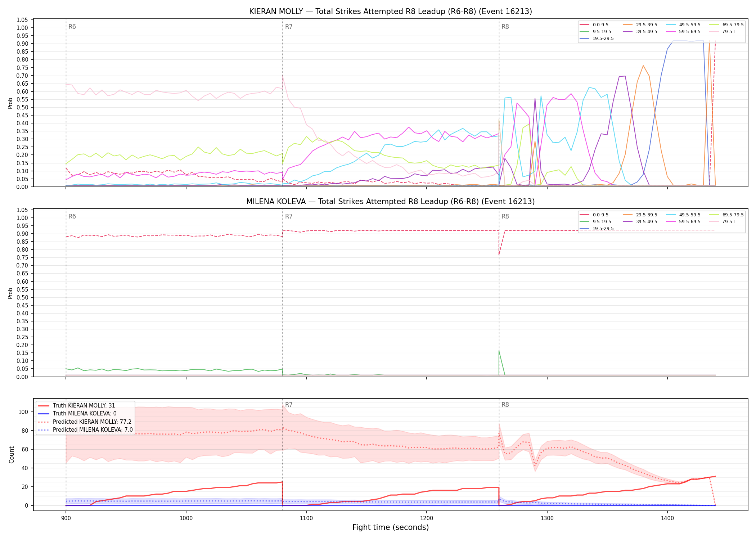Click the 1000 tick on the time axis
This screenshot has width=756, height=540.
186,518
